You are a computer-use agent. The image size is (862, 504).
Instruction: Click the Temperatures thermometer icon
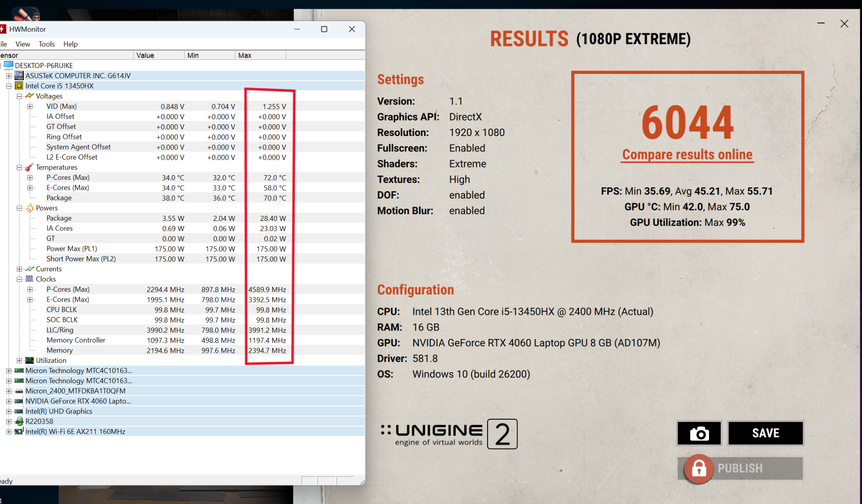29,167
